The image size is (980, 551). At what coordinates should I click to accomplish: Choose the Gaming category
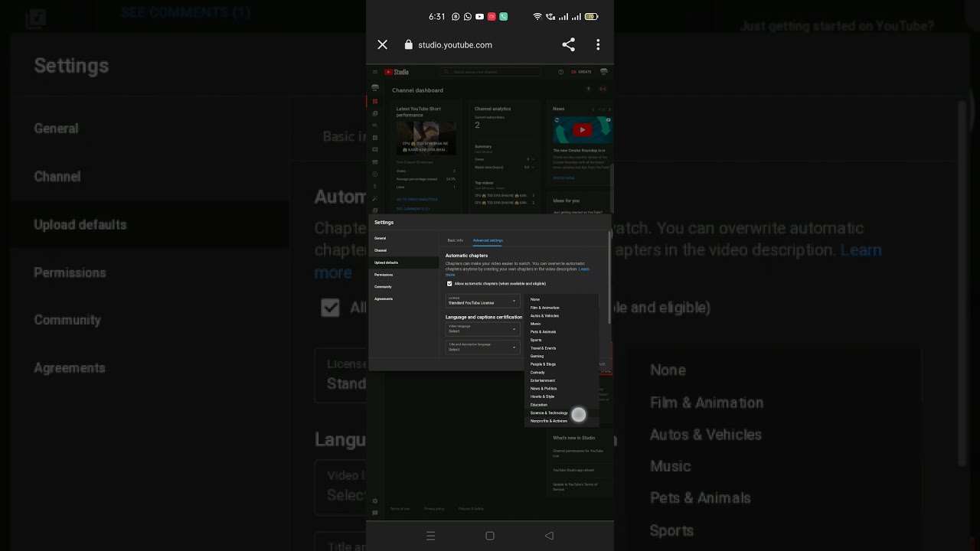coord(562,356)
